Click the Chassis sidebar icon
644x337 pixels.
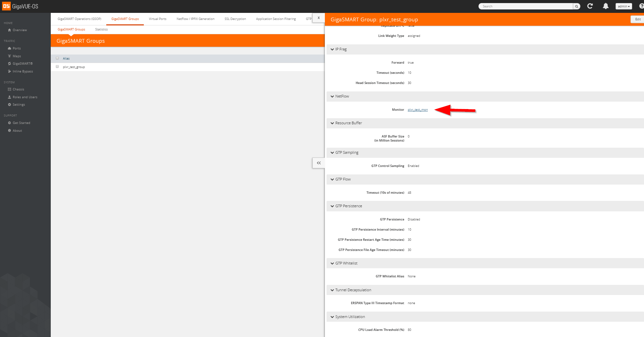pyautogui.click(x=9, y=89)
